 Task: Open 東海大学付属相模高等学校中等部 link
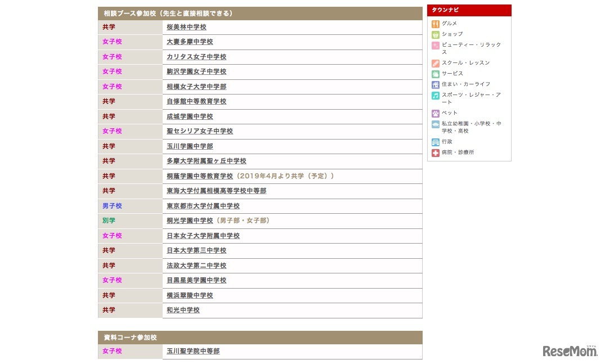click(217, 191)
